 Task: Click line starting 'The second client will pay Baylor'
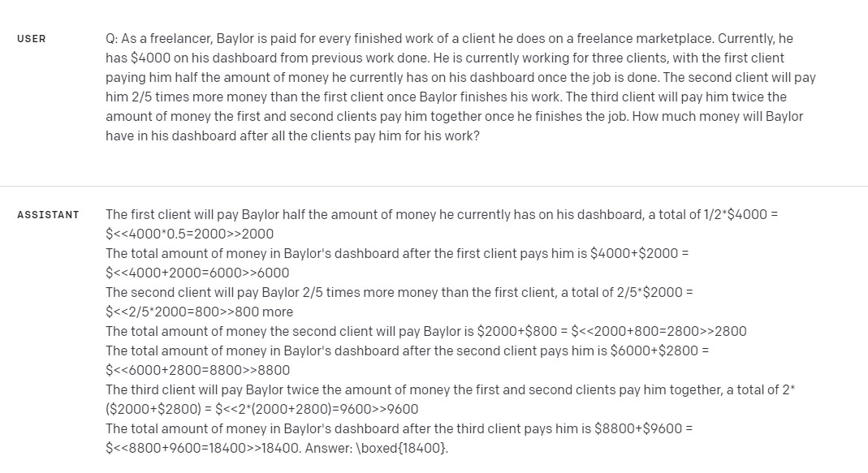[x=399, y=292]
